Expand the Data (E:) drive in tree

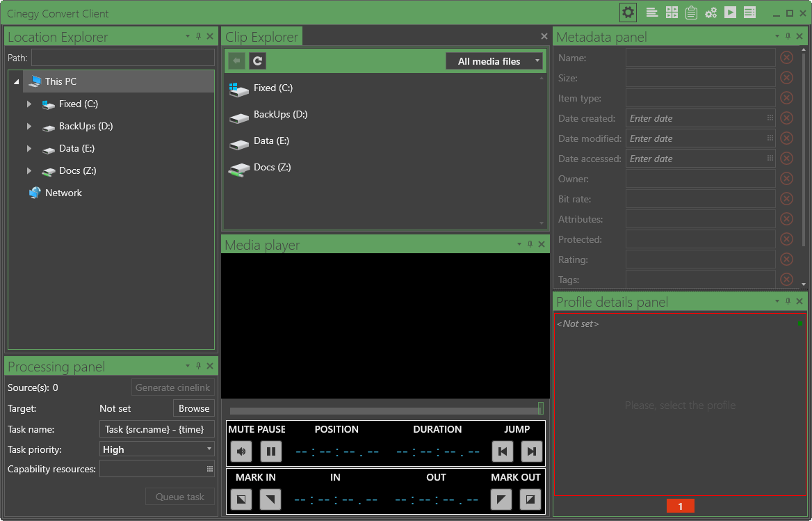[29, 149]
